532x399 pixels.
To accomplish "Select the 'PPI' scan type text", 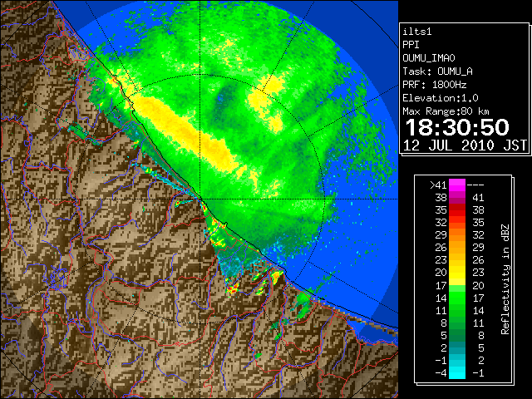I will pyautogui.click(x=411, y=45).
